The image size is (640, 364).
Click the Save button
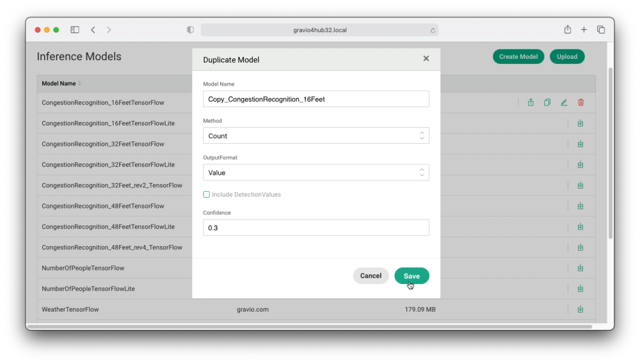click(x=412, y=276)
